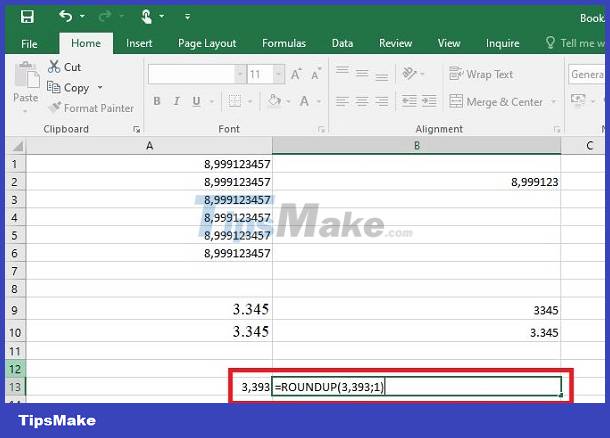Open the Review tab
The image size is (610, 438).
(395, 43)
